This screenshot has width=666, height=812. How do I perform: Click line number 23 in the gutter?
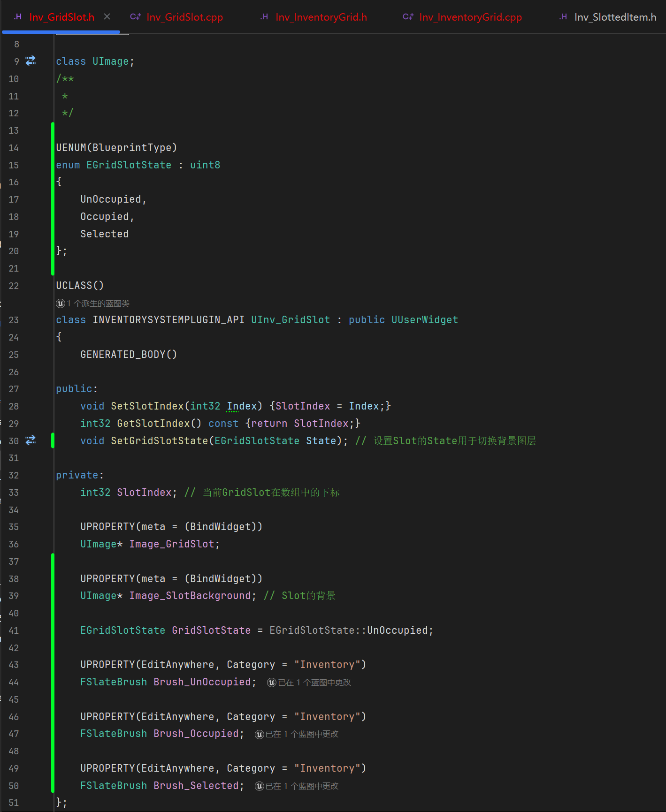(14, 320)
